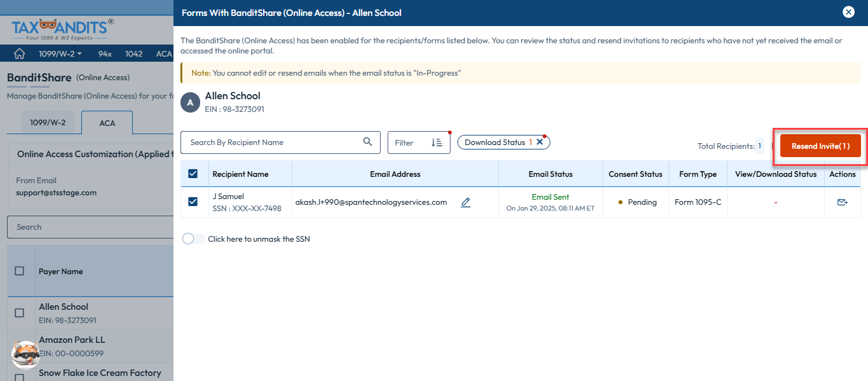Viewport: 868px width, 381px height.
Task: Select Snow Flake Ice Cream Factory payer
Action: pyautogui.click(x=100, y=373)
